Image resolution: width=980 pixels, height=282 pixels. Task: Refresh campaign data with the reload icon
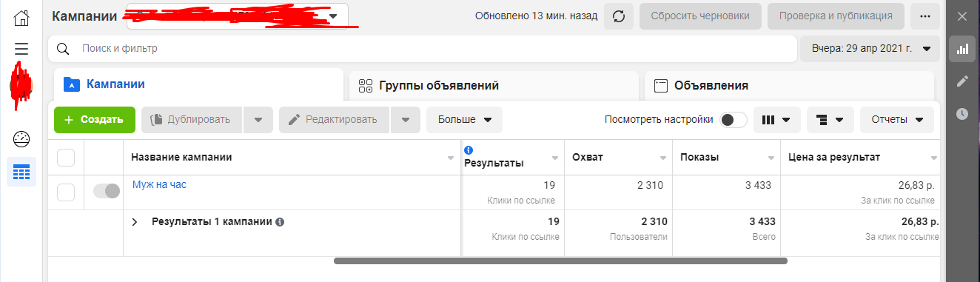coord(619,16)
